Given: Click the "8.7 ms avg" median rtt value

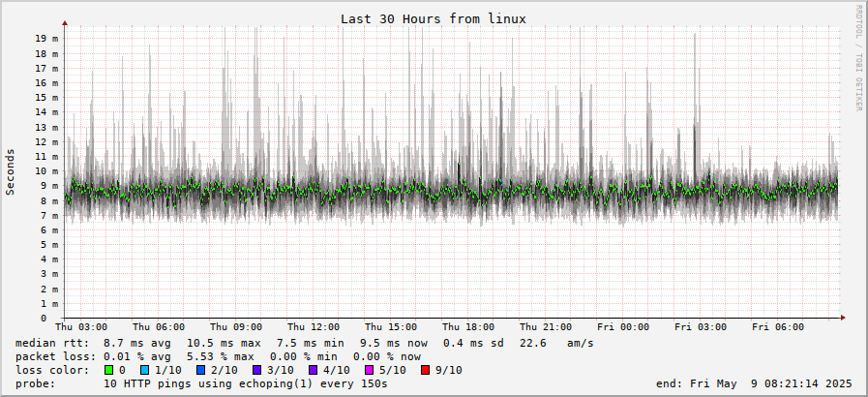Looking at the screenshot, I should [x=137, y=344].
